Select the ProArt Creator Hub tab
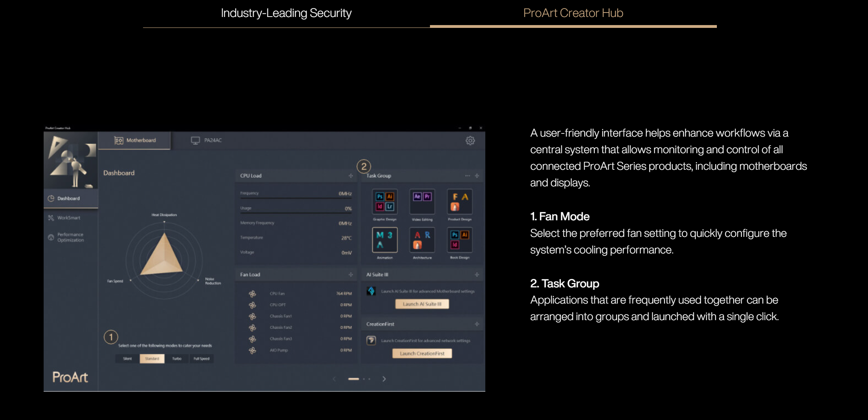868x420 pixels. pyautogui.click(x=573, y=13)
